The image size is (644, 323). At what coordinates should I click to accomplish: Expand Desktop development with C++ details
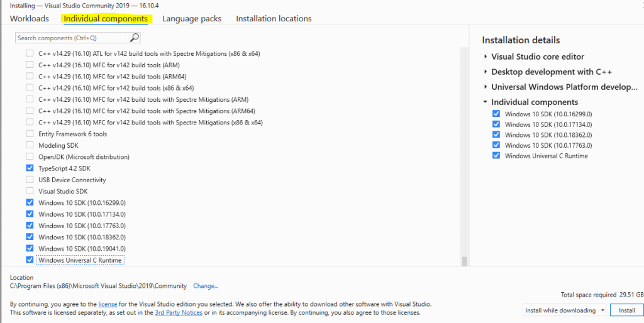(x=486, y=72)
